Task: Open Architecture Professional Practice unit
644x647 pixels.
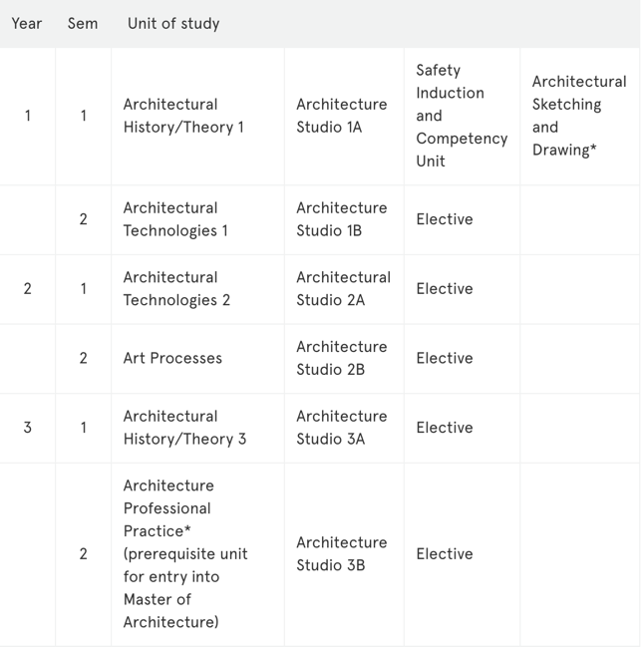Action: point(185,554)
